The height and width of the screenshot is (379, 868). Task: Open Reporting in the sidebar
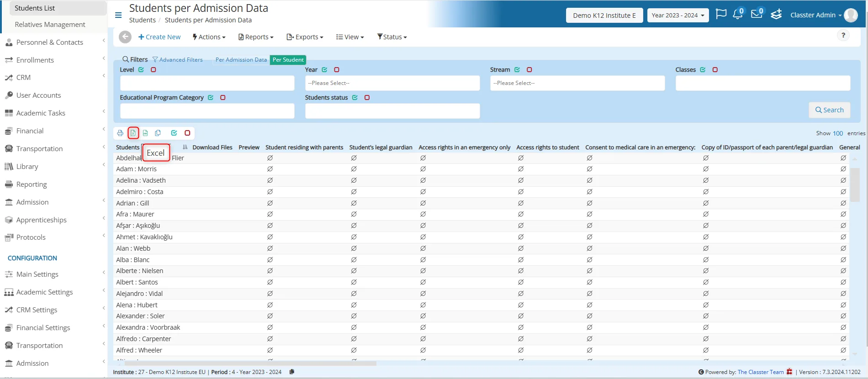[x=32, y=184]
